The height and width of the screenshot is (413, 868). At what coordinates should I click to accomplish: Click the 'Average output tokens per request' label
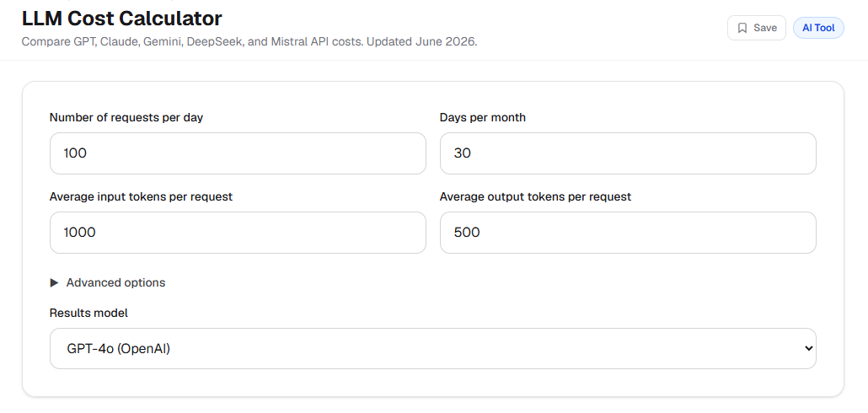pyautogui.click(x=535, y=196)
